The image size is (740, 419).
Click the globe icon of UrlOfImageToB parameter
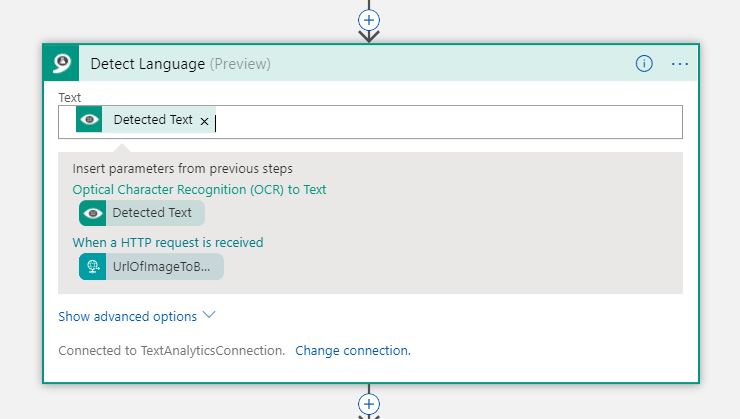92,267
